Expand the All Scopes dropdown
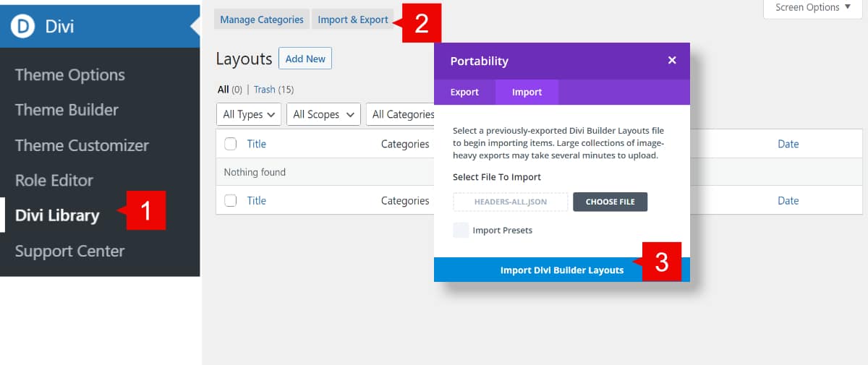868x365 pixels. [323, 114]
